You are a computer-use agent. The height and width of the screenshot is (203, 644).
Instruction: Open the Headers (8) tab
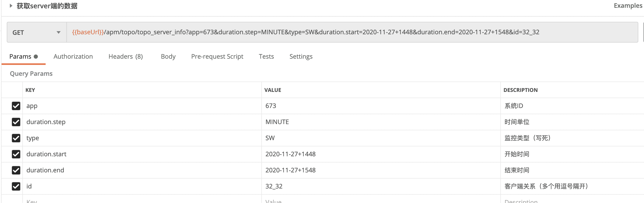(x=125, y=57)
